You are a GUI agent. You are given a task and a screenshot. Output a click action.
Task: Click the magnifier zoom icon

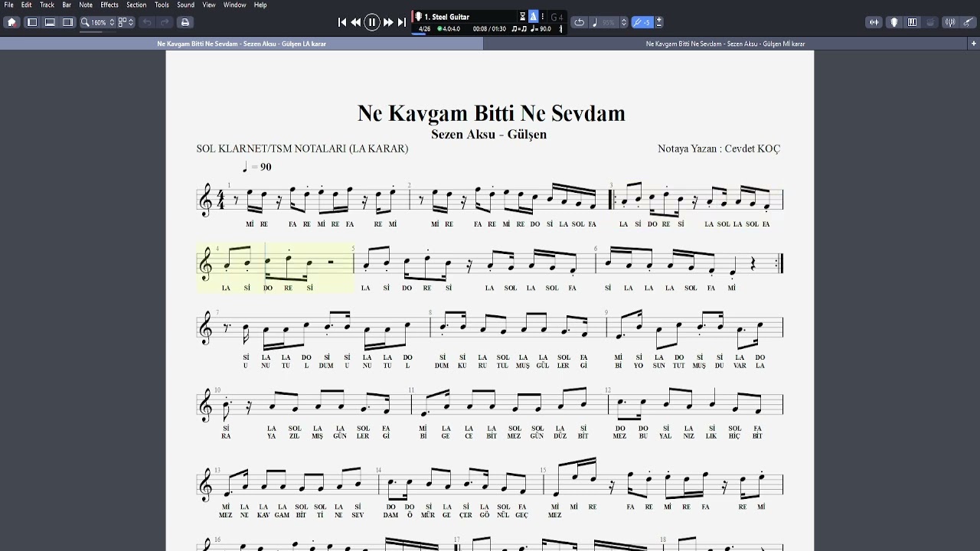[x=85, y=22]
